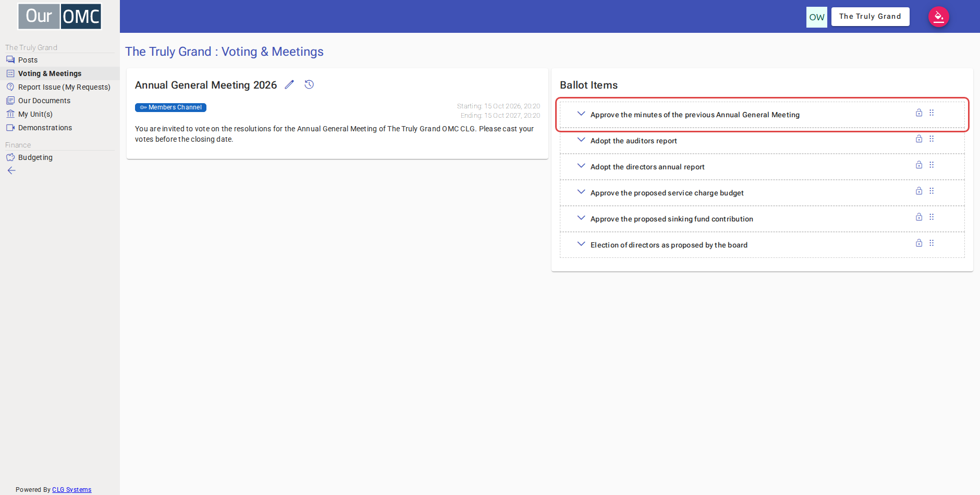Toggle lock on Election of directors item
The width and height of the screenshot is (980, 495).
click(x=919, y=243)
